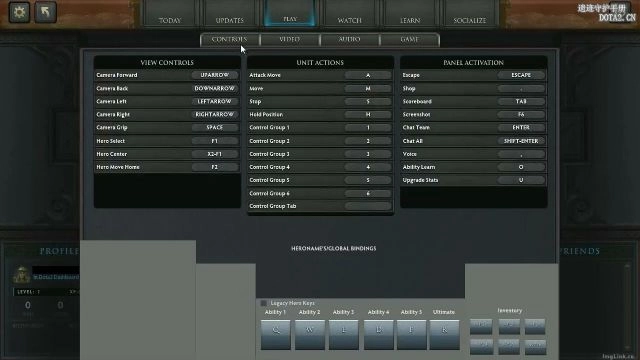The height and width of the screenshot is (360, 640).
Task: Open the Today tab
Action: 170,14
